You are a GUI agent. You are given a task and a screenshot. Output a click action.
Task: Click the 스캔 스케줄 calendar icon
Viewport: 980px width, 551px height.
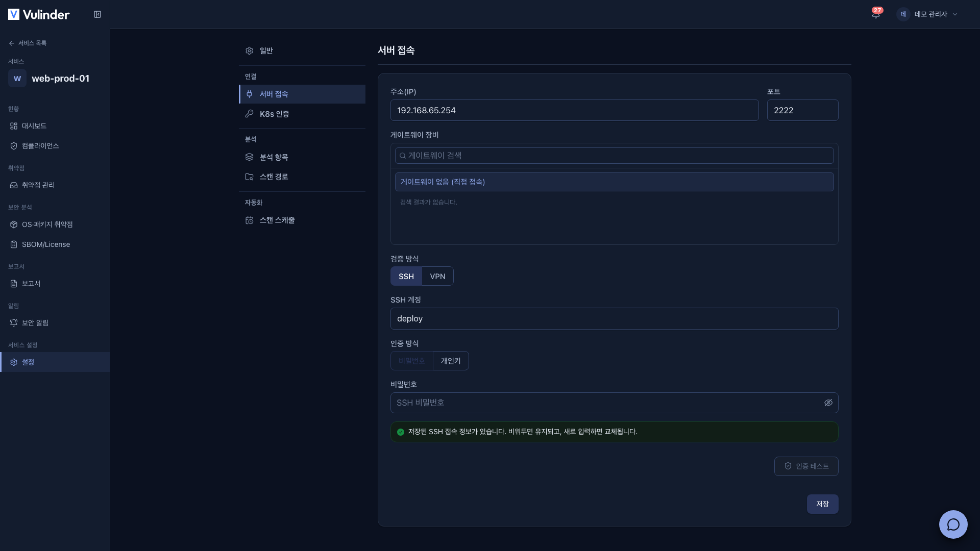[249, 220]
